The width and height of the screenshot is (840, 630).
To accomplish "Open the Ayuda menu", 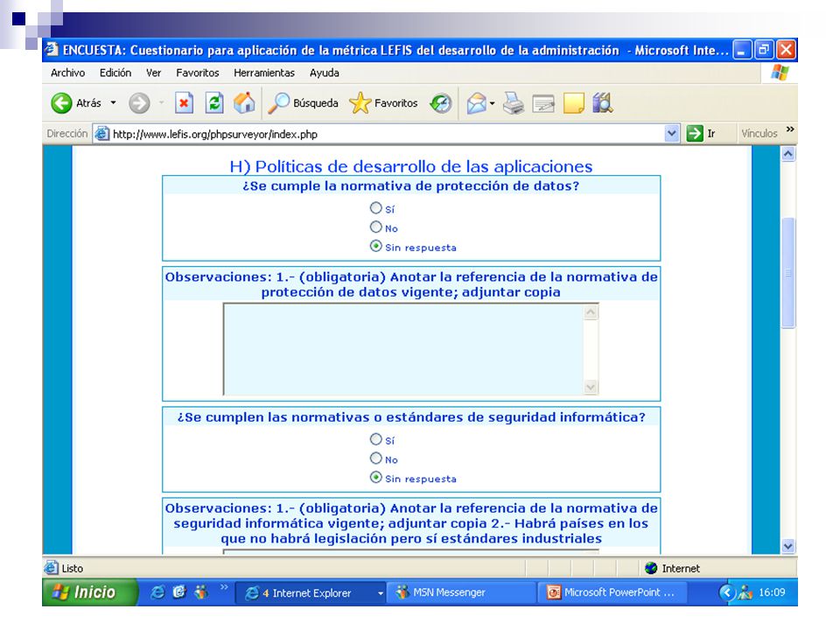I will click(324, 73).
